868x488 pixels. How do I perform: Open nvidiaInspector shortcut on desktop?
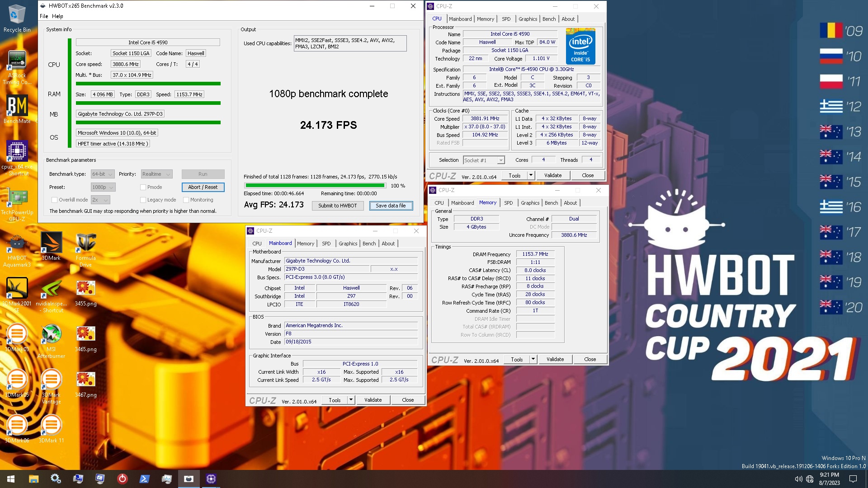click(x=51, y=296)
